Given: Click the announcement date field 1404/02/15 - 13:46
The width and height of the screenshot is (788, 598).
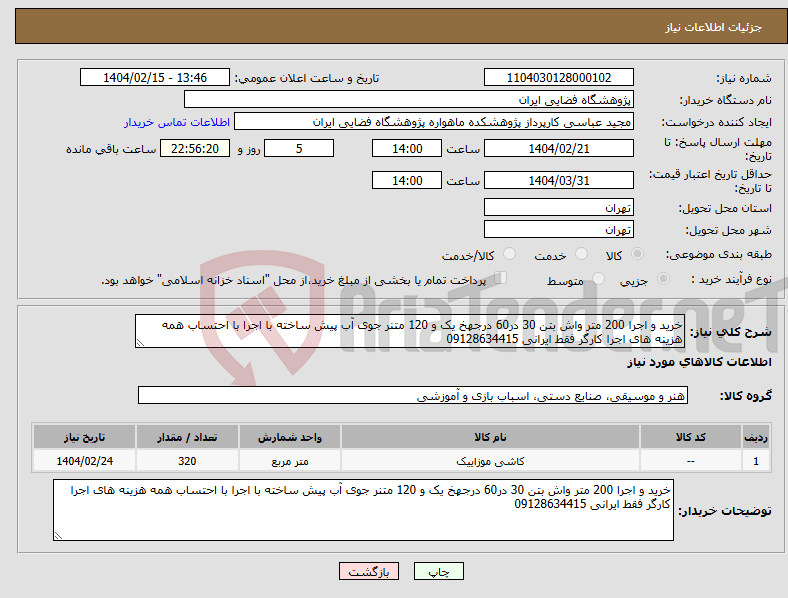Looking at the screenshot, I should pos(155,77).
